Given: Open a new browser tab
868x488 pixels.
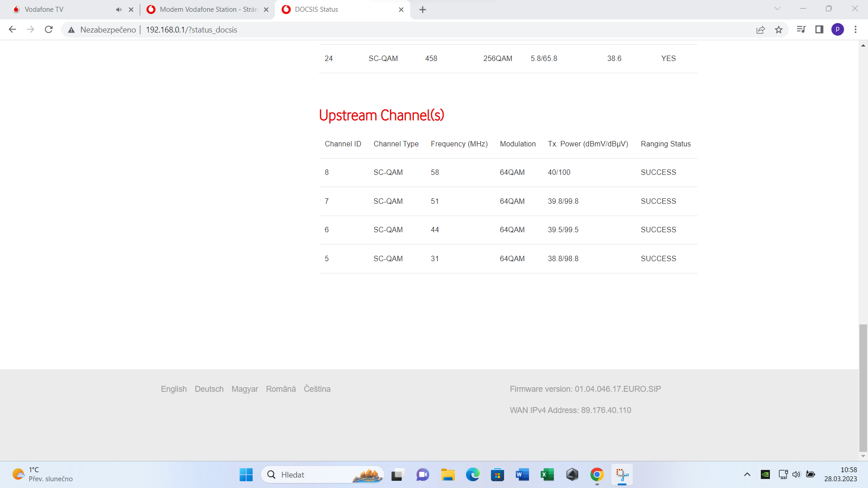Looking at the screenshot, I should [x=423, y=9].
